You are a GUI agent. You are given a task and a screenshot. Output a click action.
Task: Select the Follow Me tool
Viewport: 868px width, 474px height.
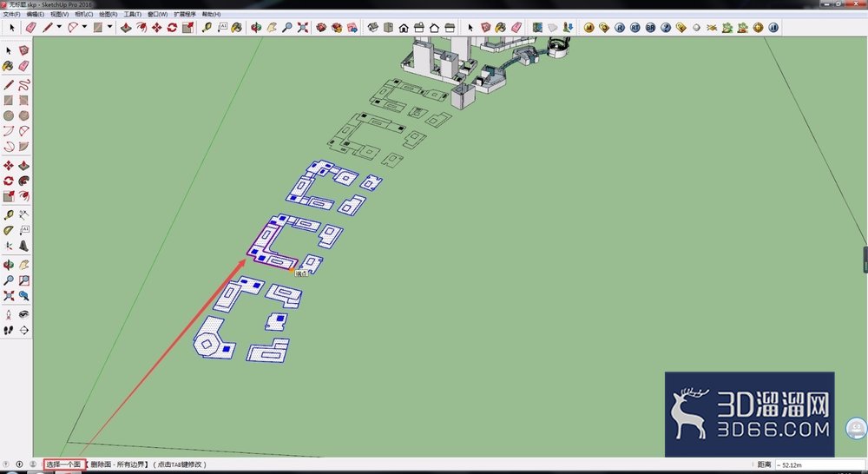tap(23, 181)
